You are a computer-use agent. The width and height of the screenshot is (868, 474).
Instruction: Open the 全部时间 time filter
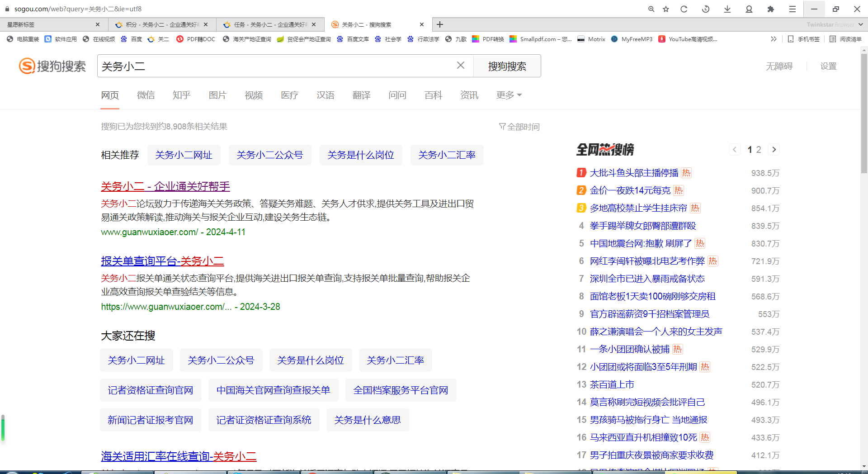pyautogui.click(x=519, y=127)
